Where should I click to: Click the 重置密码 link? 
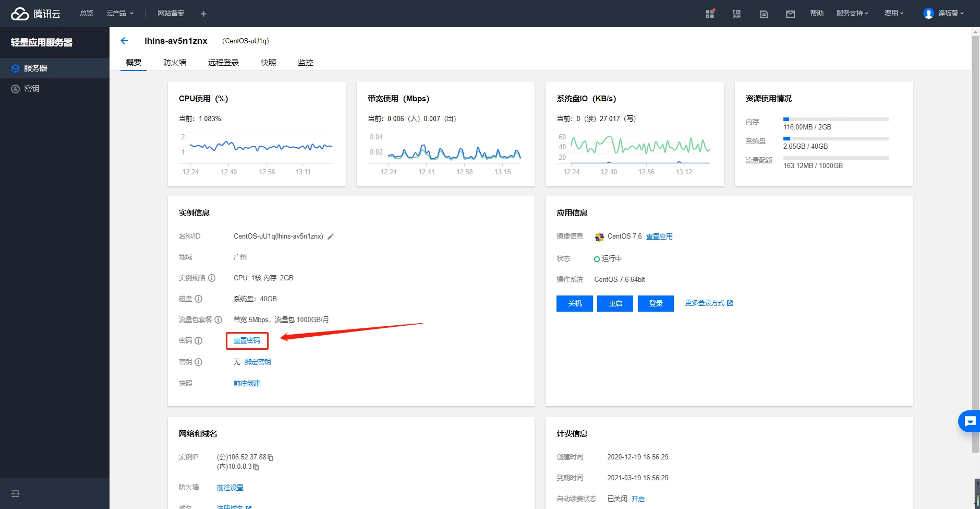[247, 340]
